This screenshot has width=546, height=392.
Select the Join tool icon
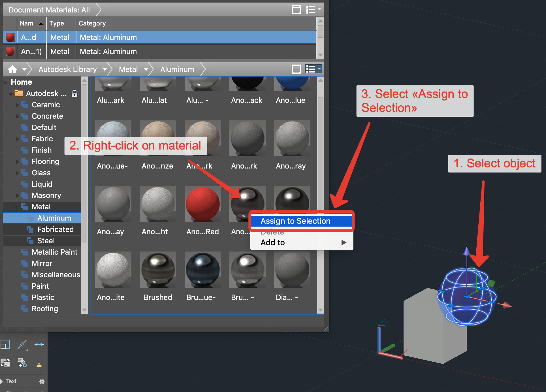coord(39,344)
